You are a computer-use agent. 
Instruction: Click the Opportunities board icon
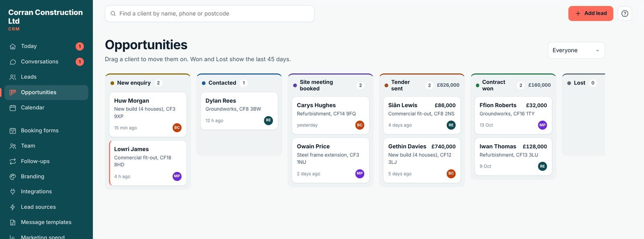coord(13,92)
